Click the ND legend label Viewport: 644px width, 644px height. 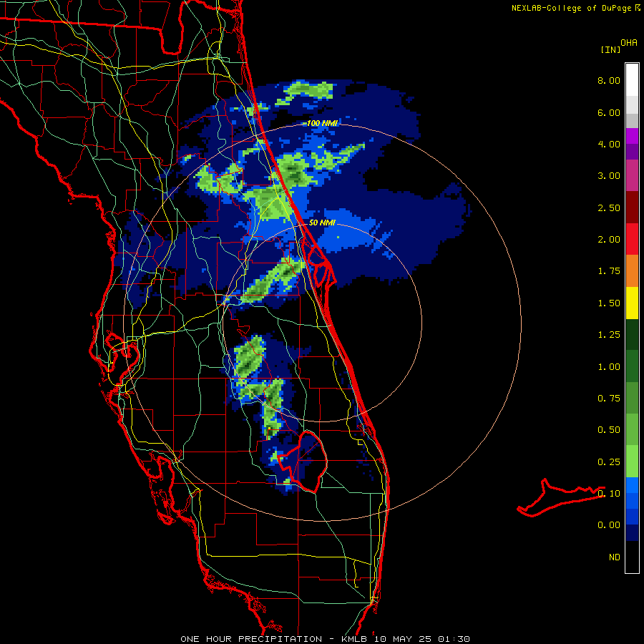tap(615, 557)
